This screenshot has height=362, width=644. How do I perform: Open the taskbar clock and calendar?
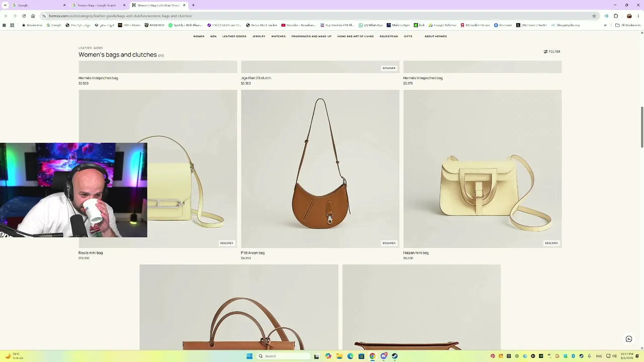tap(627, 356)
